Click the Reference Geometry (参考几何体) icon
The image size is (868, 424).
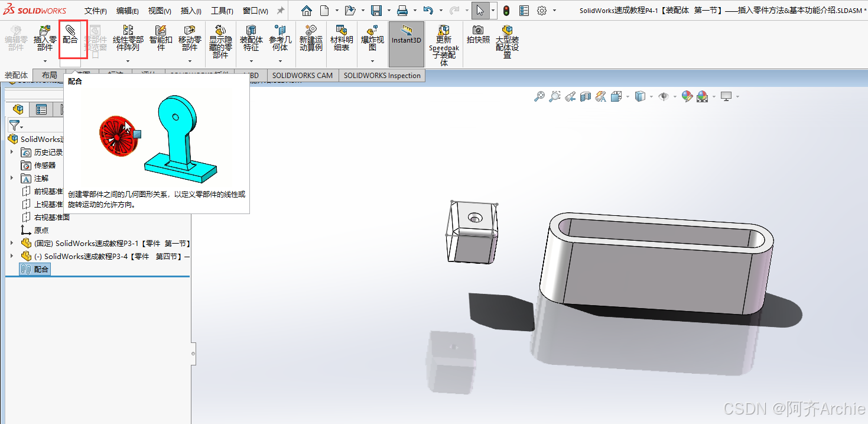(x=280, y=30)
